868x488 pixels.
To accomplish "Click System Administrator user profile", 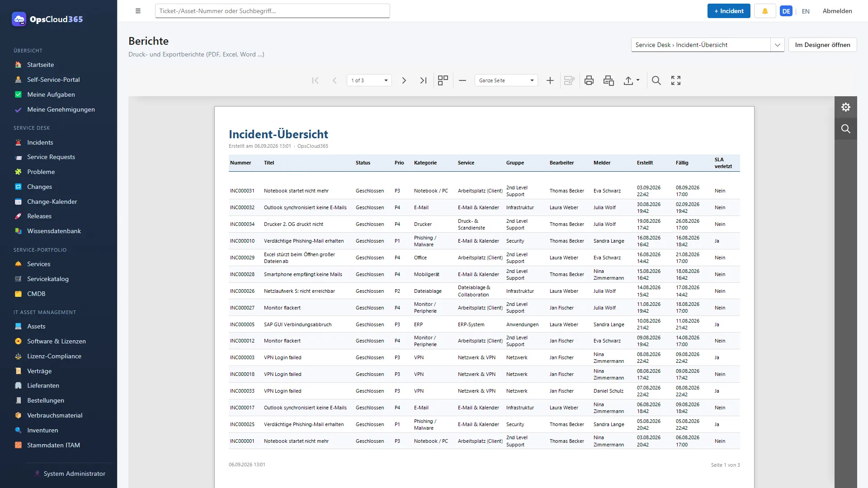I will tap(69, 474).
